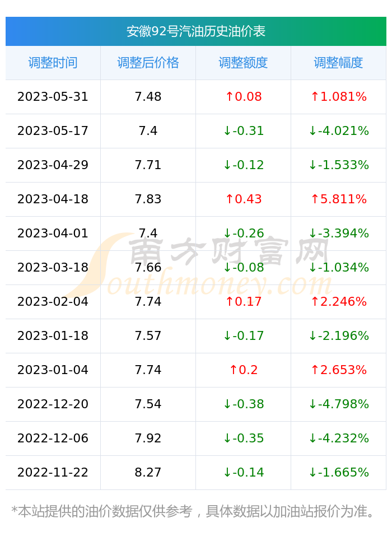The height and width of the screenshot is (560, 392).
Task: Click the table title 安徽92号汽油历史油价表
Action: [x=196, y=31]
